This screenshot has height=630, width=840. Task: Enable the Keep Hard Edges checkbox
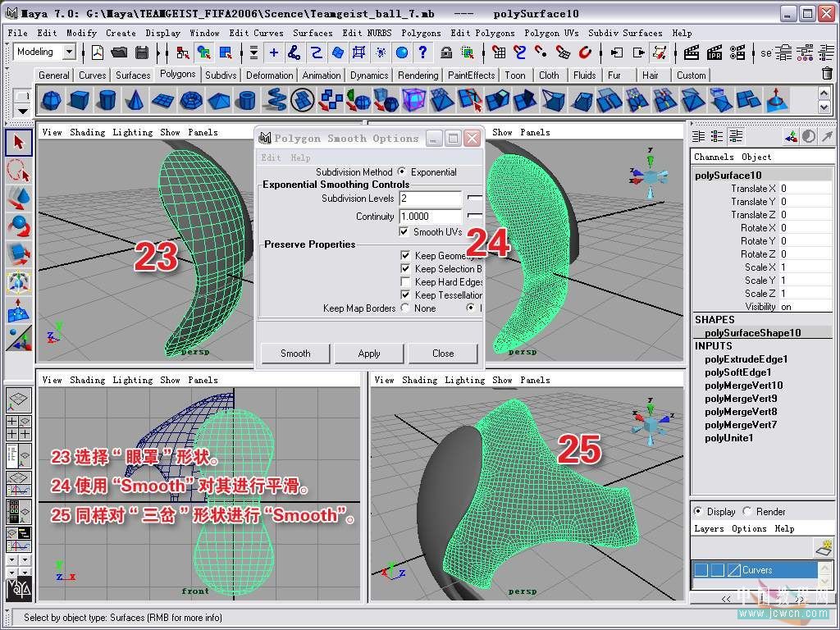405,282
